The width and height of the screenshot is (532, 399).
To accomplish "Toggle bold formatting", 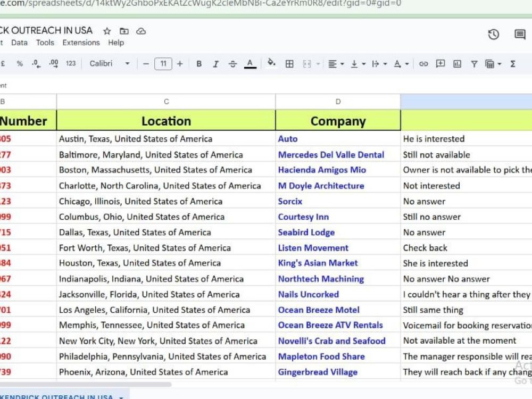I will pyautogui.click(x=199, y=64).
